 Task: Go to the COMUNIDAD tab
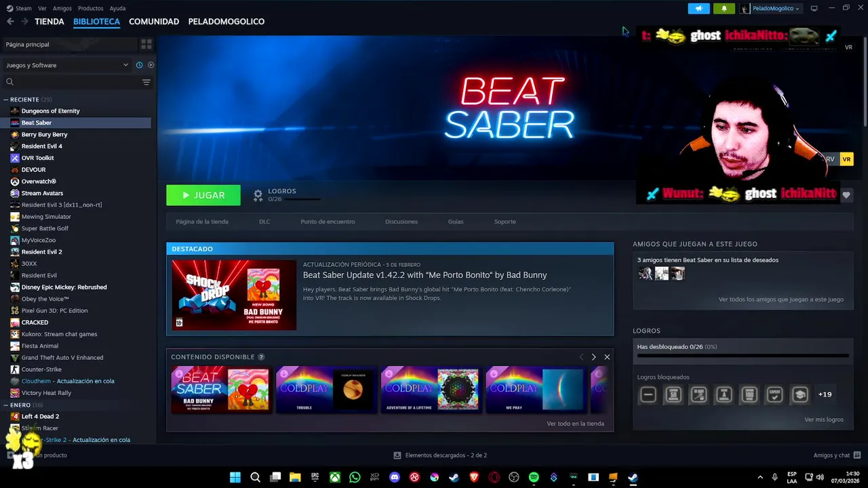pyautogui.click(x=154, y=22)
